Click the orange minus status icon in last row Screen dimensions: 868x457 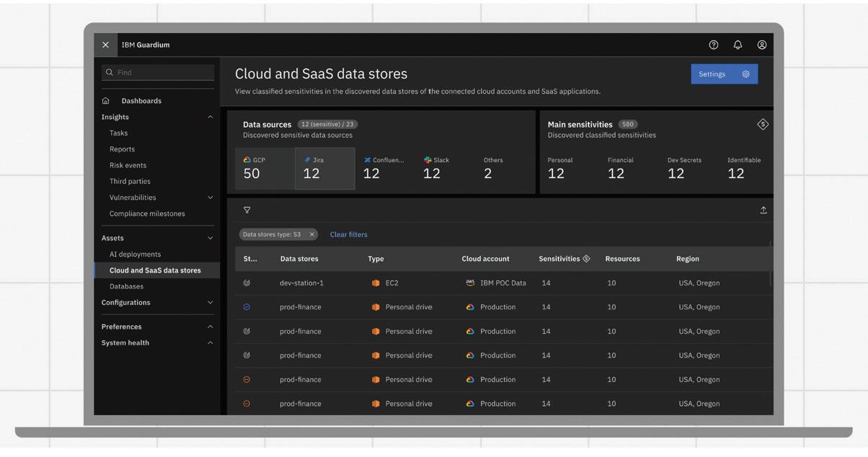(x=247, y=404)
